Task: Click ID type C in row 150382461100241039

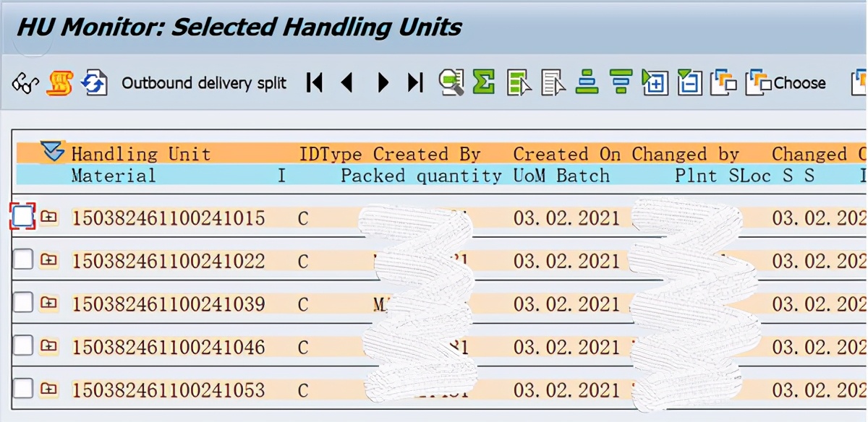Action: click(303, 304)
